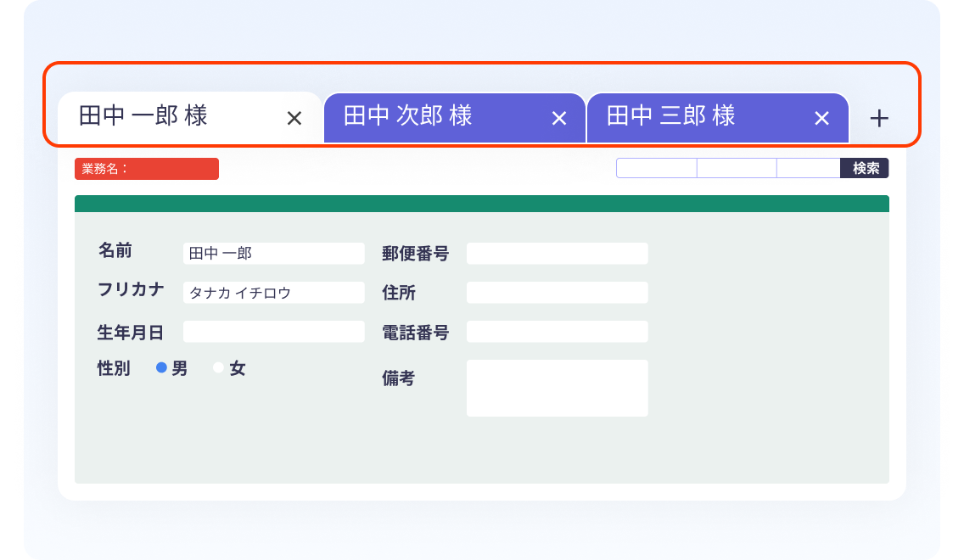Focus the フリカナ input field
This screenshot has width=964, height=560.
point(273,293)
